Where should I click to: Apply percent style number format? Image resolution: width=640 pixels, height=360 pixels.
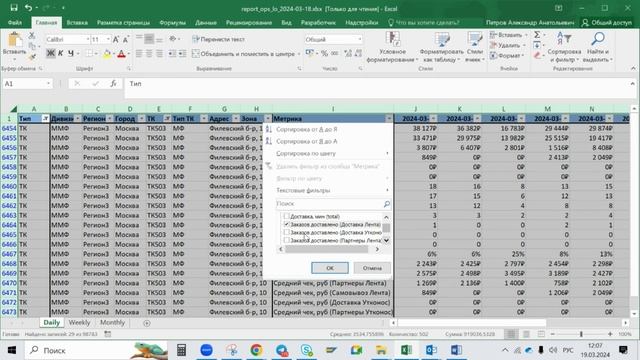coord(324,53)
